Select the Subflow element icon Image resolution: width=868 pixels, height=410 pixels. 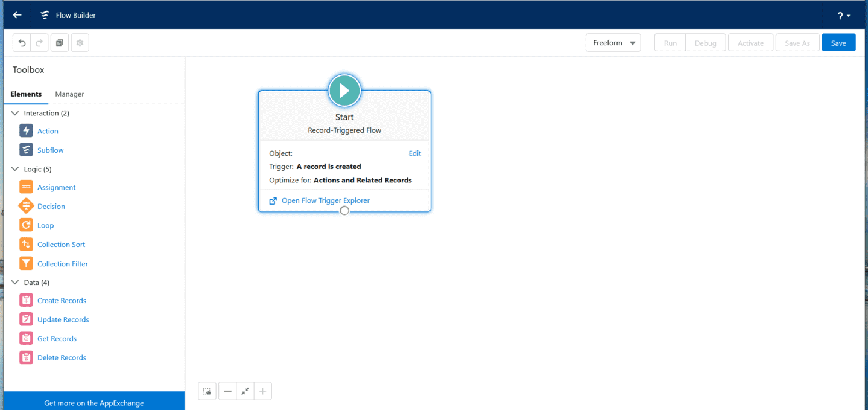[x=27, y=149]
